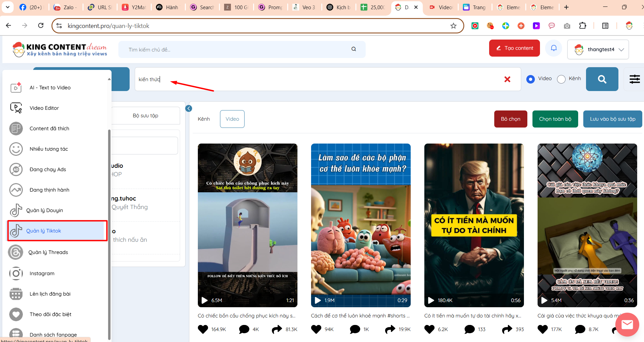Click Tạo content button
This screenshot has height=342, width=644.
click(x=514, y=48)
